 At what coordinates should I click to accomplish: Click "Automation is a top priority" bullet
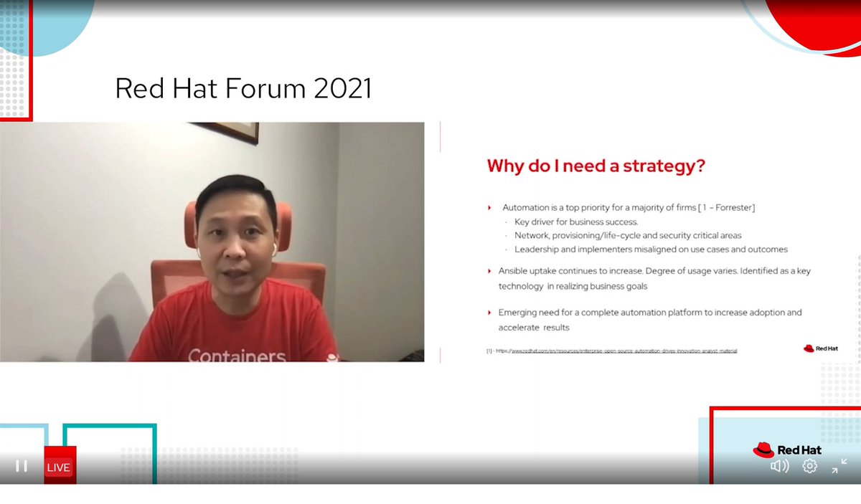click(629, 208)
